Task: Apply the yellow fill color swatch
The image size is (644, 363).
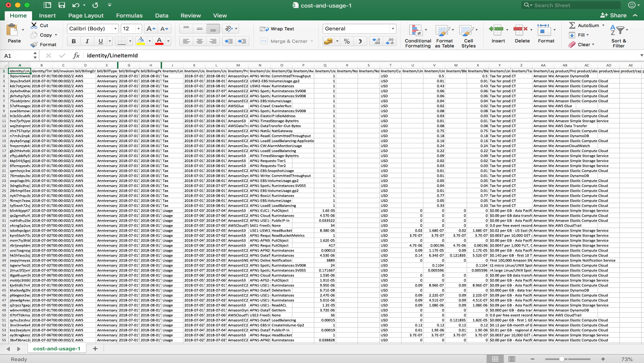Action: pos(141,41)
